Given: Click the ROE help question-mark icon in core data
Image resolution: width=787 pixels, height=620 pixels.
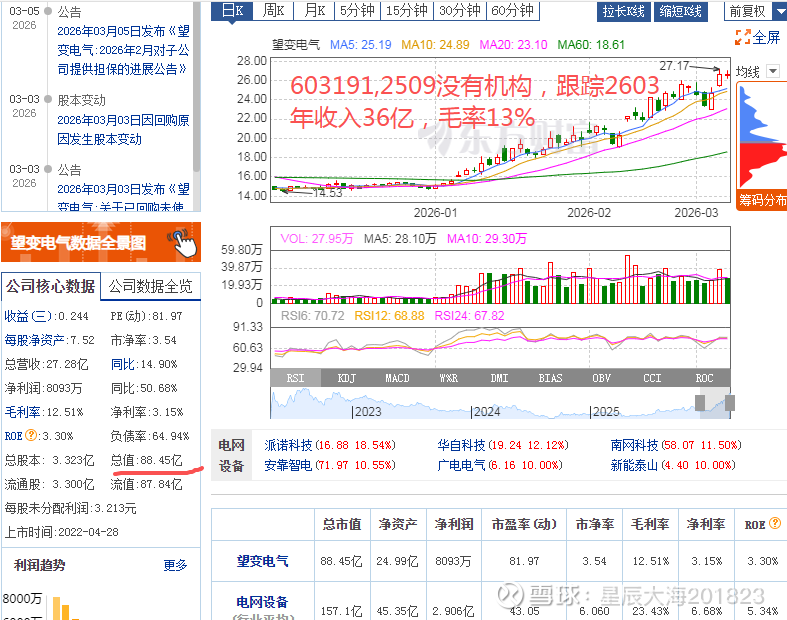Looking at the screenshot, I should tap(31, 435).
